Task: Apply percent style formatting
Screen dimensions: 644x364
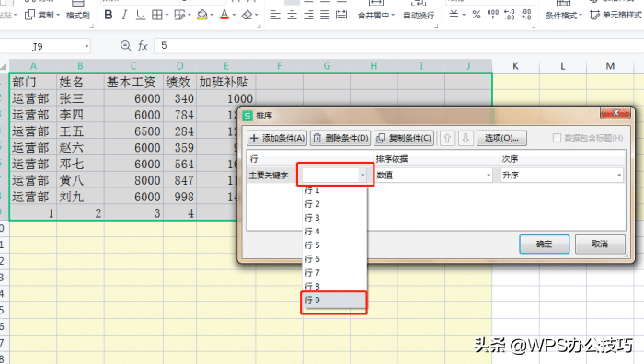Action: pyautogui.click(x=477, y=16)
